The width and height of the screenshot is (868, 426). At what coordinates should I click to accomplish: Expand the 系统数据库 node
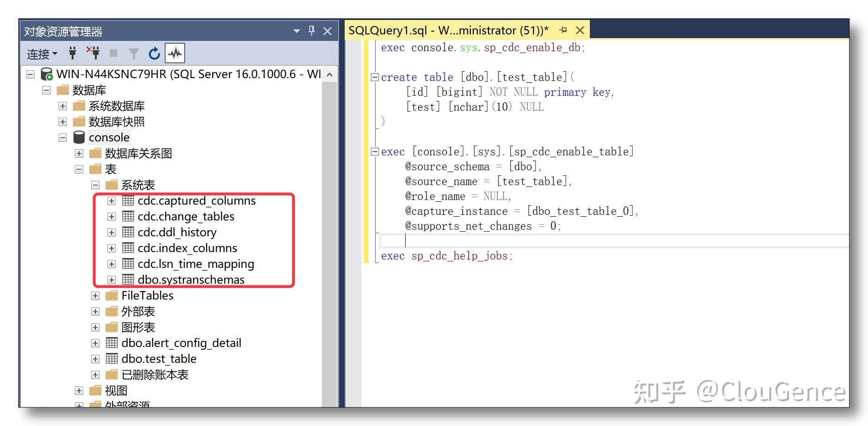63,106
